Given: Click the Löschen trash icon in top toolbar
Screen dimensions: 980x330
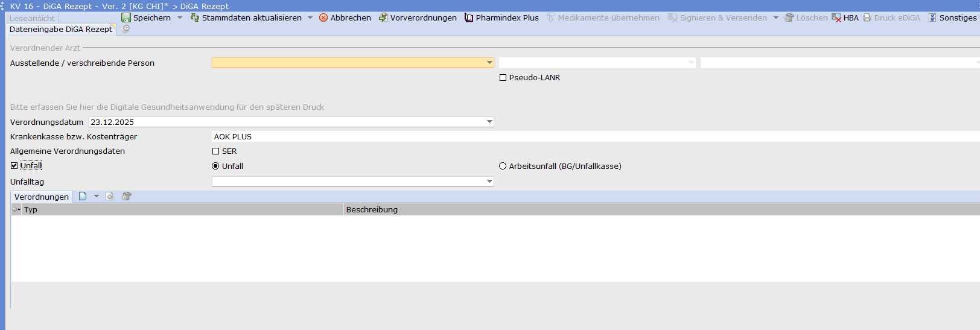Looking at the screenshot, I should (x=789, y=17).
